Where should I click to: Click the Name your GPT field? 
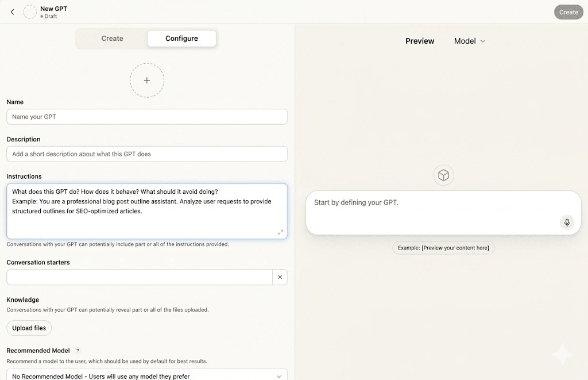pos(147,117)
